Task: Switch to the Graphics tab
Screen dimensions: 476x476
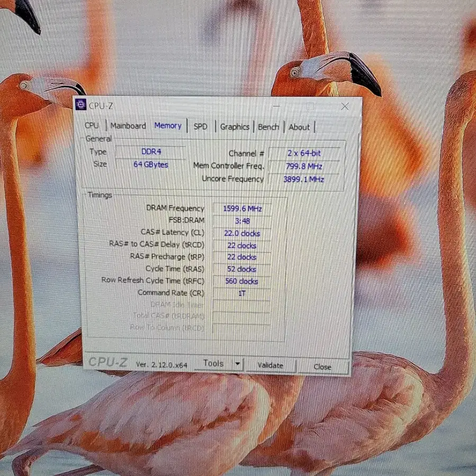Action: pos(235,127)
